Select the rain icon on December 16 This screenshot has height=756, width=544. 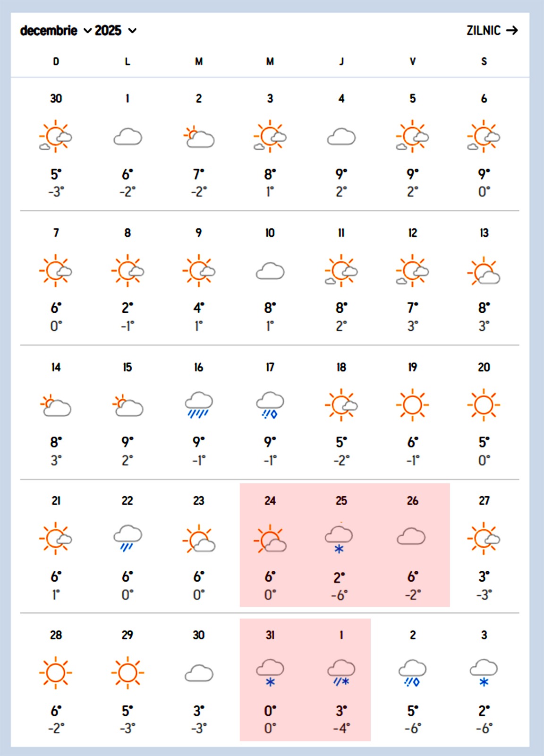(x=199, y=405)
